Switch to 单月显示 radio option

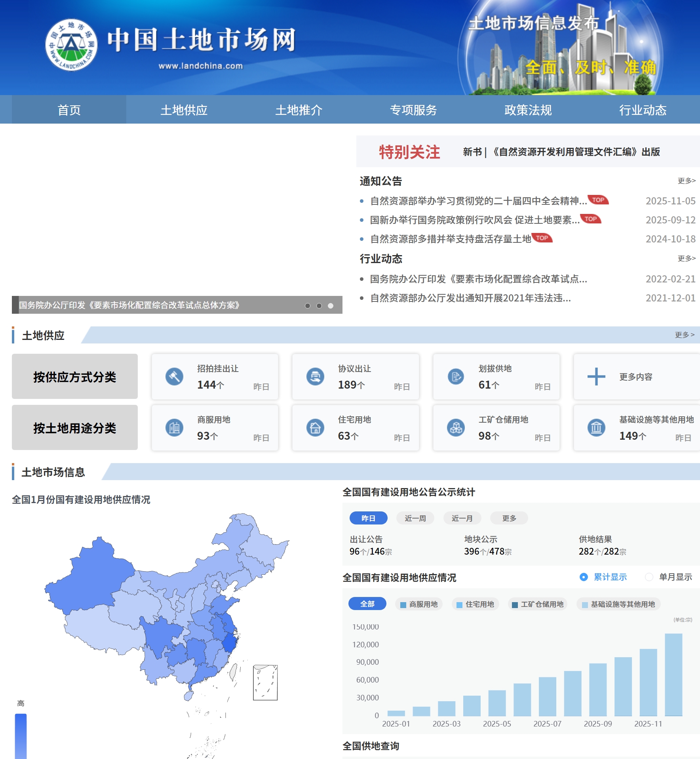pyautogui.click(x=649, y=577)
